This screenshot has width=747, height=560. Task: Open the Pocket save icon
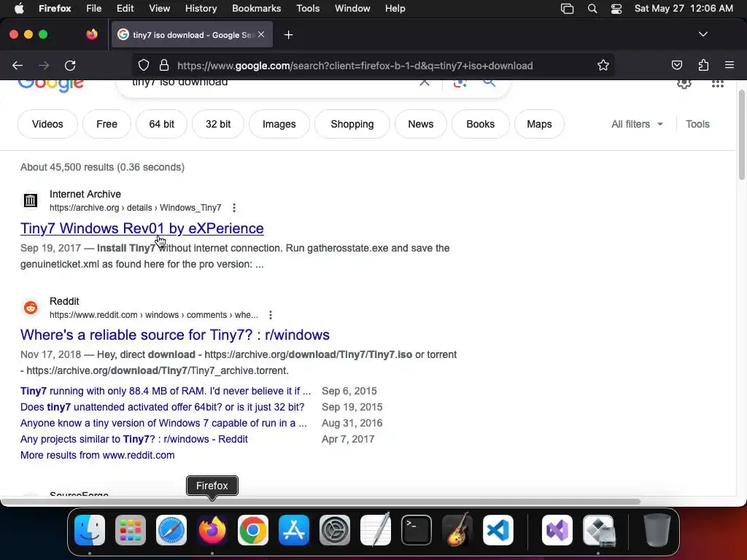coord(676,66)
